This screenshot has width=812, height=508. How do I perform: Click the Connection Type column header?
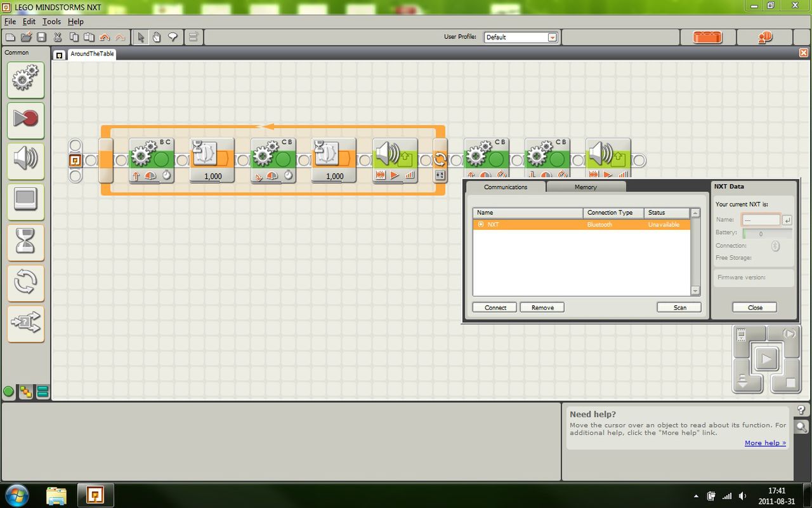[x=613, y=213]
